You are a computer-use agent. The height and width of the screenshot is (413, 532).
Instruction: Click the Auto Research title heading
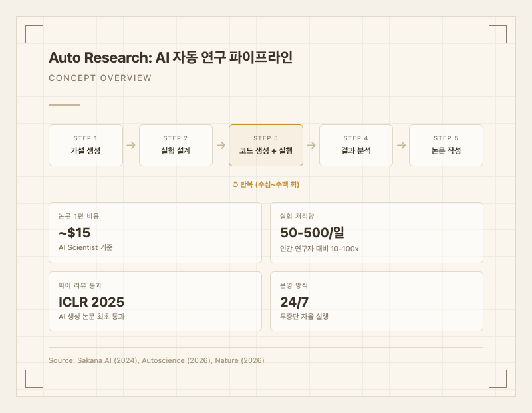[170, 58]
